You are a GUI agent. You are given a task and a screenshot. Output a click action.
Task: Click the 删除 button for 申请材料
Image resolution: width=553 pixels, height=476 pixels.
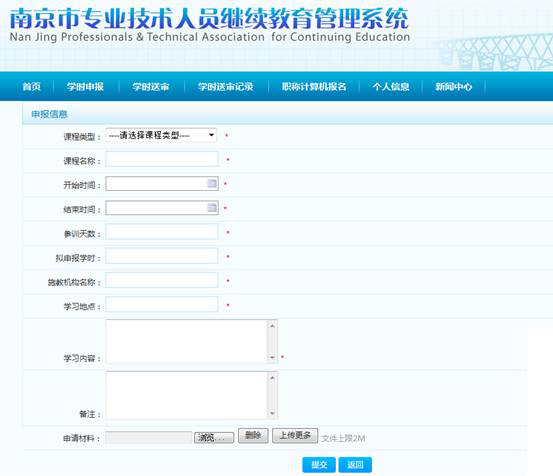pos(253,435)
